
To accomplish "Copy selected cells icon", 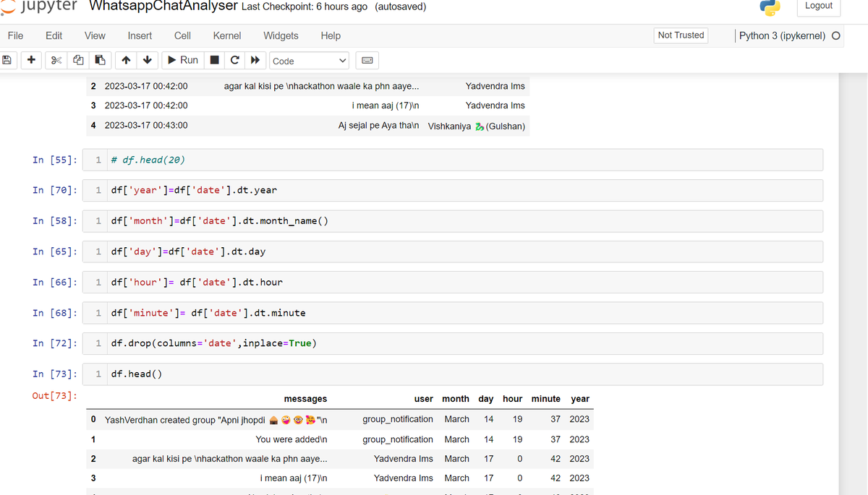I will coord(77,61).
